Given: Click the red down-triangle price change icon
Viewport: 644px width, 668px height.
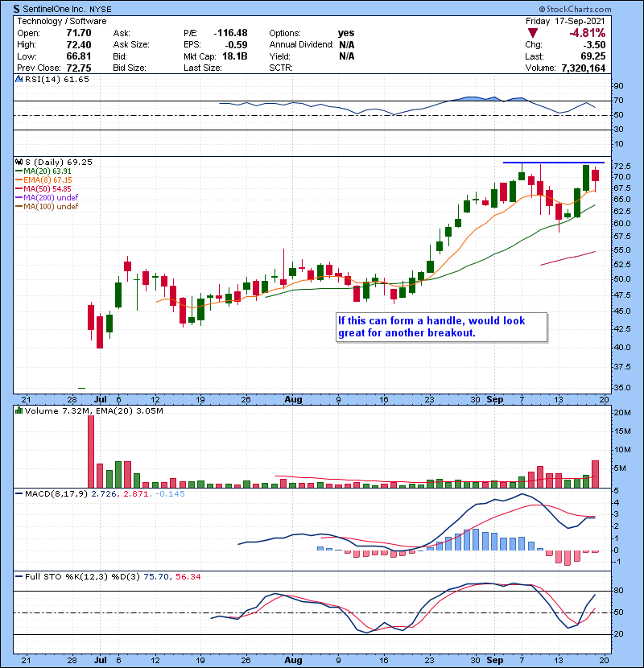Looking at the screenshot, I should 531,33.
